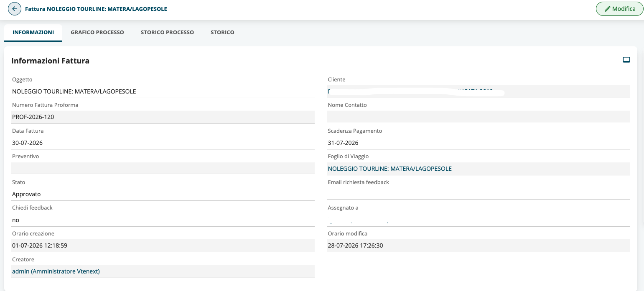Click the Orario modifica value 28-07-2026 17:26:30
This screenshot has height=291, width=644.
click(355, 245)
